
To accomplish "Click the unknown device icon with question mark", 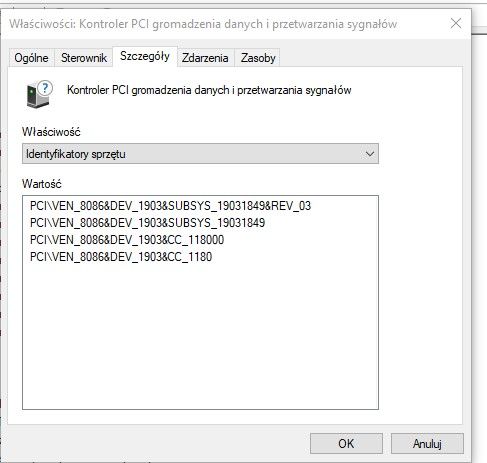I will pyautogui.click(x=39, y=94).
